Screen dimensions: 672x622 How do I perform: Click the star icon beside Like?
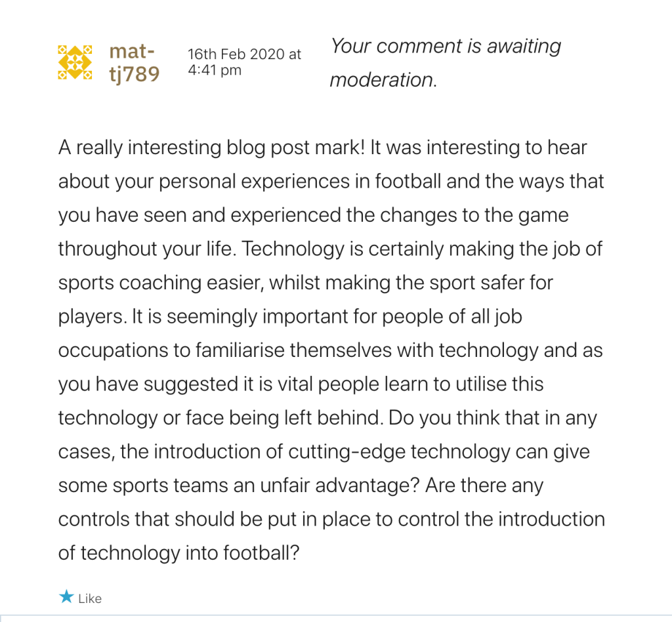(66, 597)
